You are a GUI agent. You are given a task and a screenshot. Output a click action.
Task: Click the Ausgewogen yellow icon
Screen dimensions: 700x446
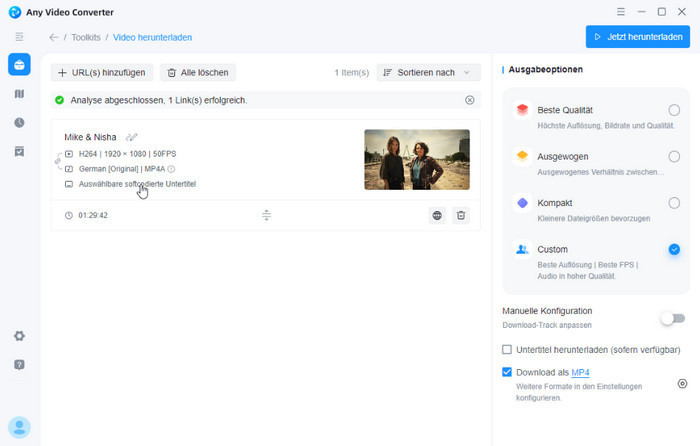click(x=522, y=156)
